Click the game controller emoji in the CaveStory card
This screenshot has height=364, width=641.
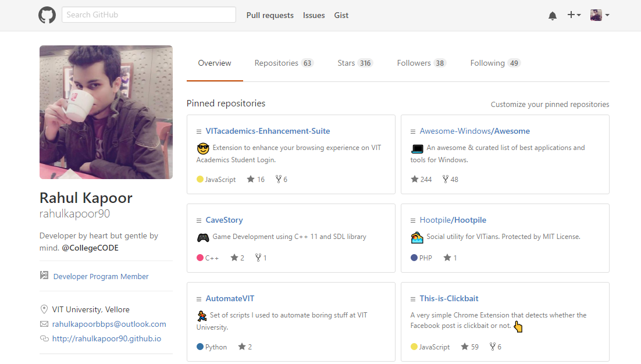click(203, 237)
